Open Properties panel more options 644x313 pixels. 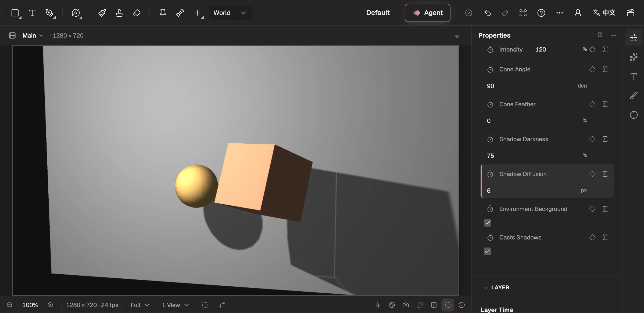pos(614,35)
